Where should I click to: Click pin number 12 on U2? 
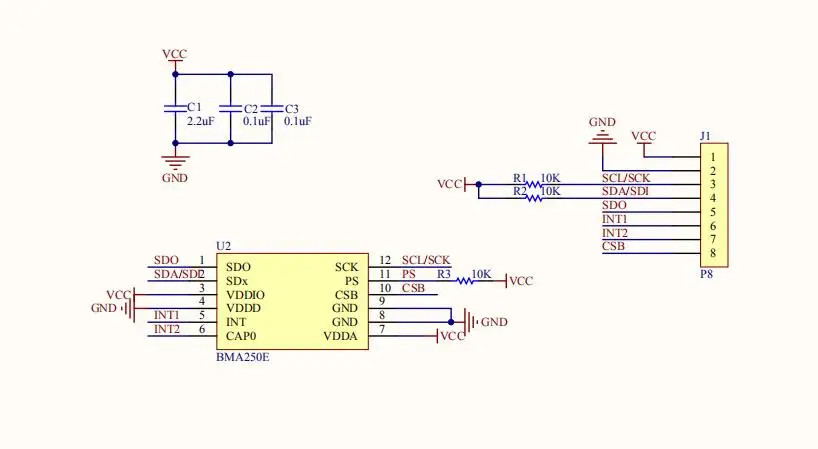coord(385,260)
